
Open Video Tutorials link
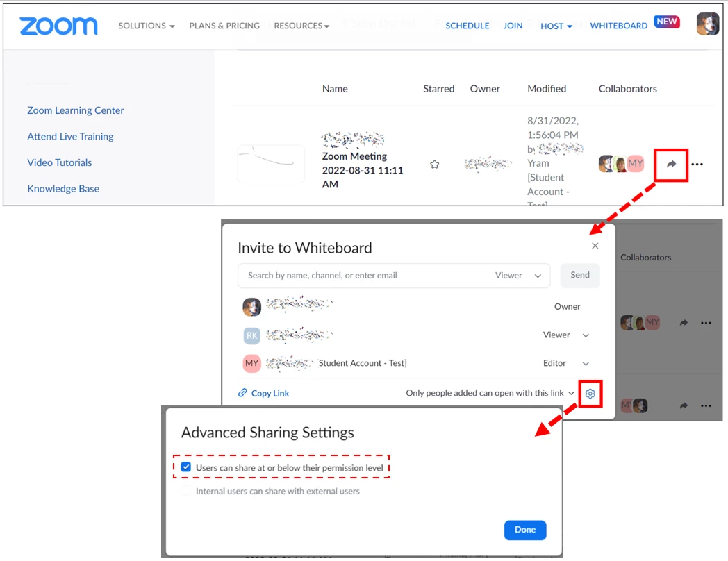click(60, 162)
